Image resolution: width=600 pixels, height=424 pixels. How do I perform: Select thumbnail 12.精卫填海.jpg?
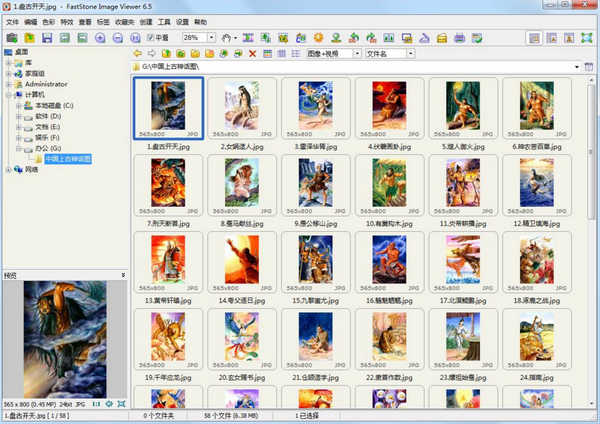coord(537,185)
